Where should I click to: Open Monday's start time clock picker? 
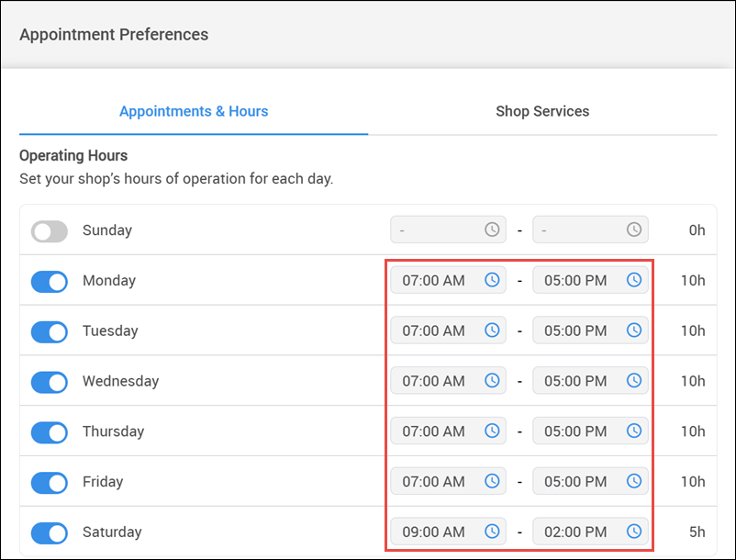[491, 280]
